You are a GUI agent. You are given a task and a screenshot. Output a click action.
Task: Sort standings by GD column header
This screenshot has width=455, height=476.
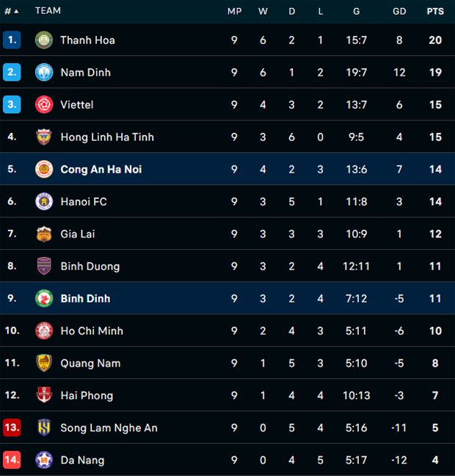(x=399, y=12)
